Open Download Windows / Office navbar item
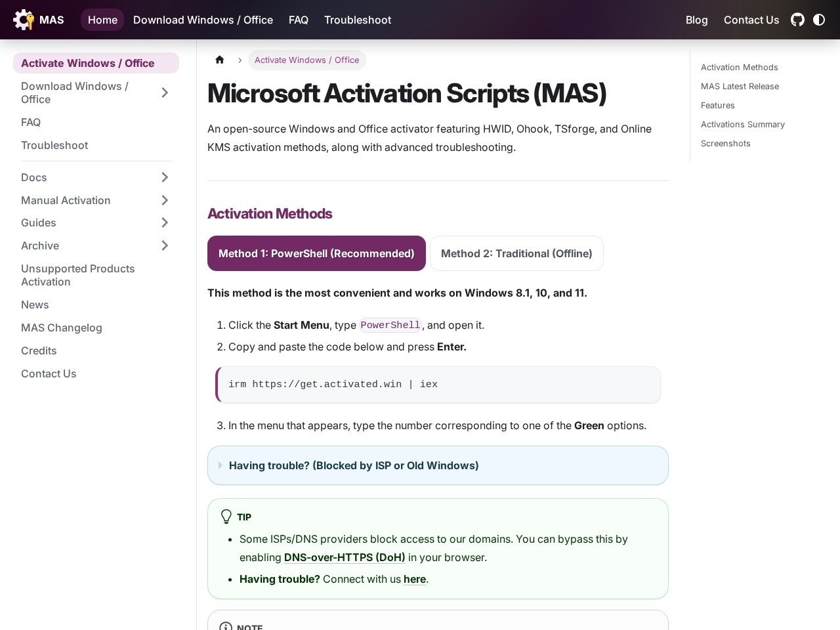The width and height of the screenshot is (840, 630). pos(203,20)
